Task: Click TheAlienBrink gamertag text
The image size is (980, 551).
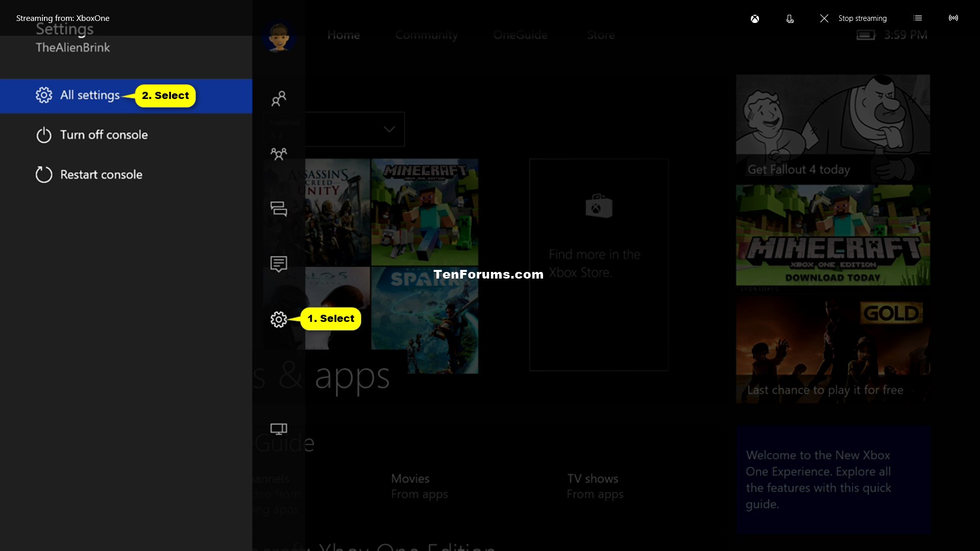Action: (x=72, y=47)
